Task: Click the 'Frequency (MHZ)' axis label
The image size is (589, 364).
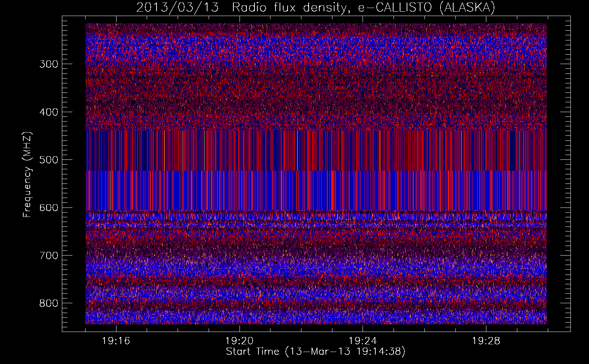Action: (x=27, y=175)
